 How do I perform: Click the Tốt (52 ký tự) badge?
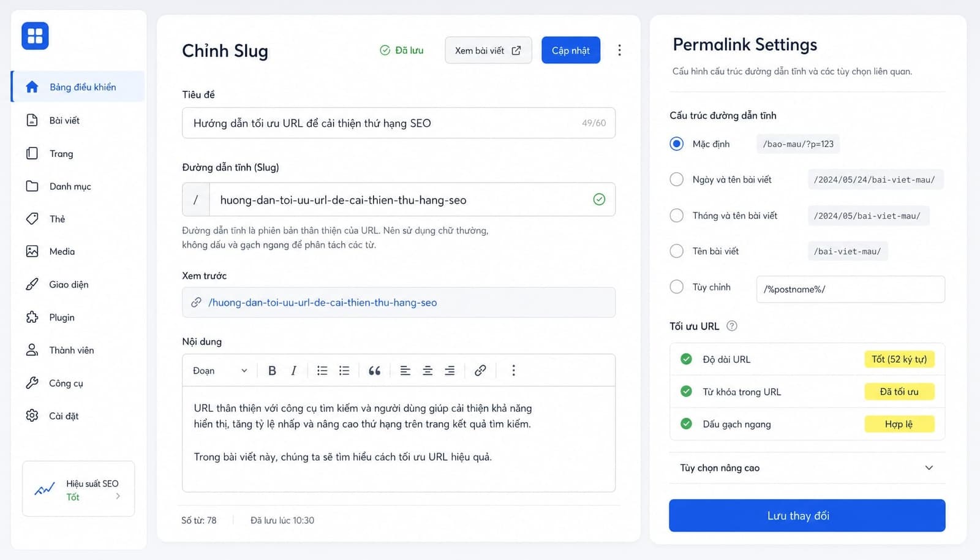click(899, 359)
